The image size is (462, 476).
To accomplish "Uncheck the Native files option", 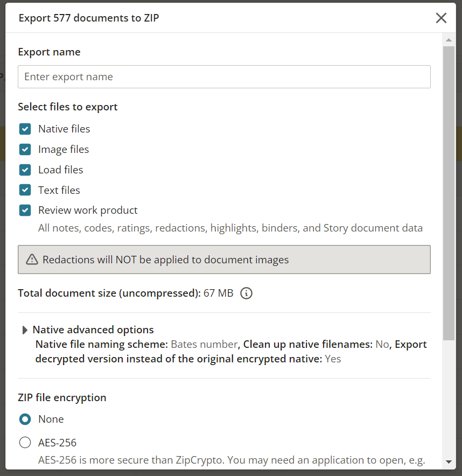I will coord(25,129).
